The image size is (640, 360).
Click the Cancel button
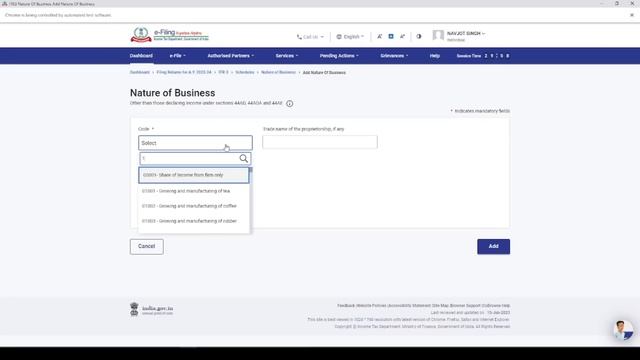pyautogui.click(x=147, y=247)
